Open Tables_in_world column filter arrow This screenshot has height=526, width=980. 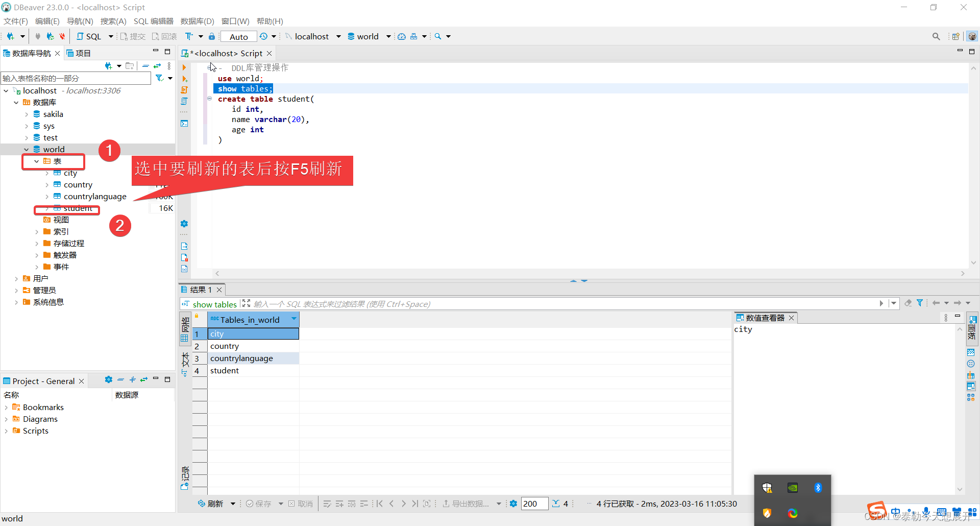[294, 319]
